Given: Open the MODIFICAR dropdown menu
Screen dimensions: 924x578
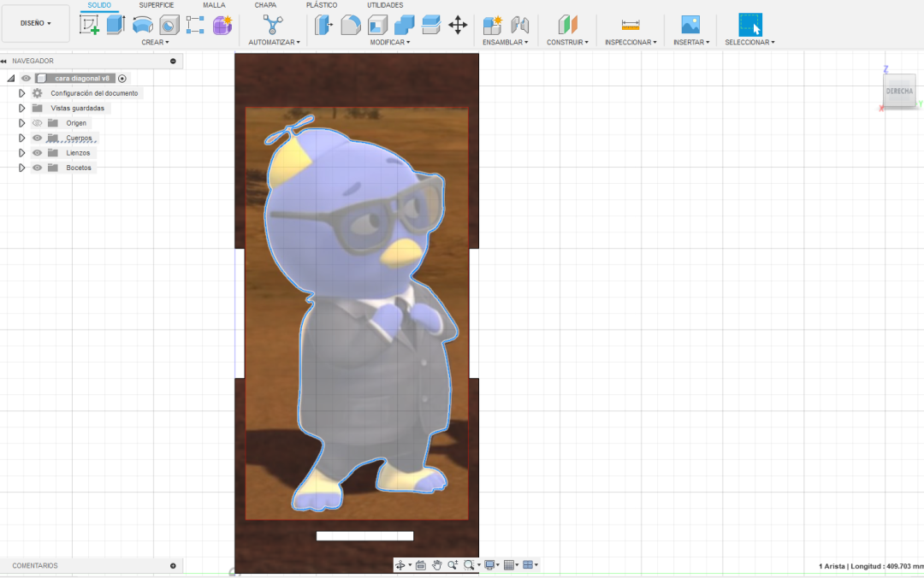Looking at the screenshot, I should pos(390,43).
